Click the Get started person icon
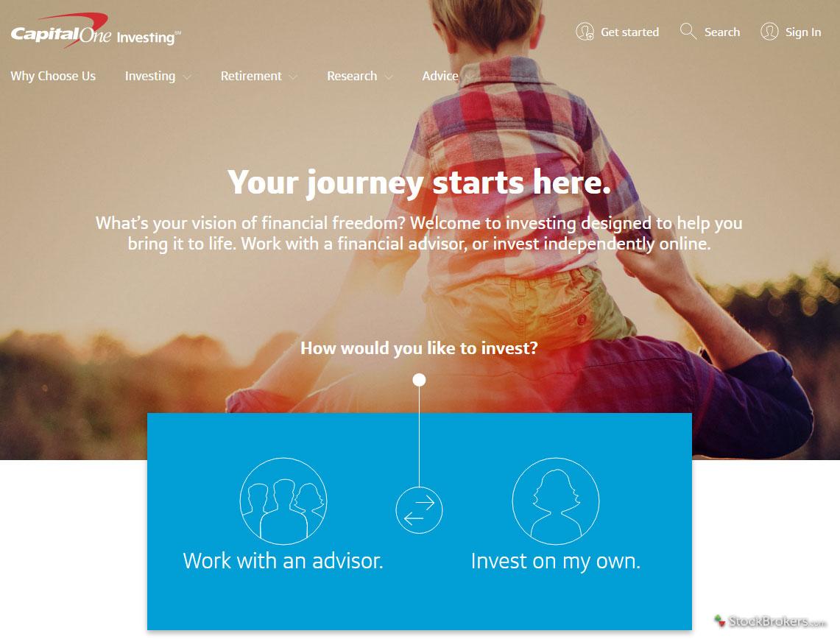Image resolution: width=840 pixels, height=639 pixels. pyautogui.click(x=585, y=32)
